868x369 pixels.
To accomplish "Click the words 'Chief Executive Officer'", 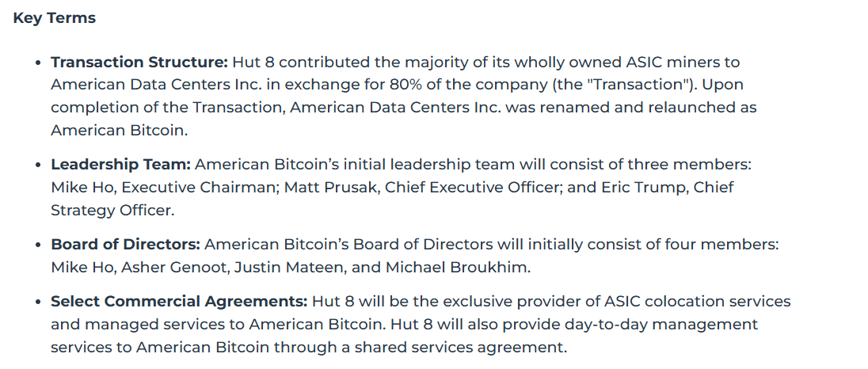I will pyautogui.click(x=470, y=187).
